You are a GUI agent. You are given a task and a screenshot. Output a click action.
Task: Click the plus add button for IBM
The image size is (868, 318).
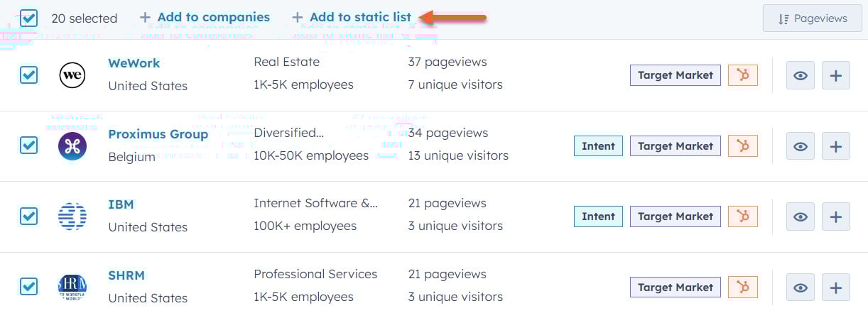pyautogui.click(x=836, y=216)
